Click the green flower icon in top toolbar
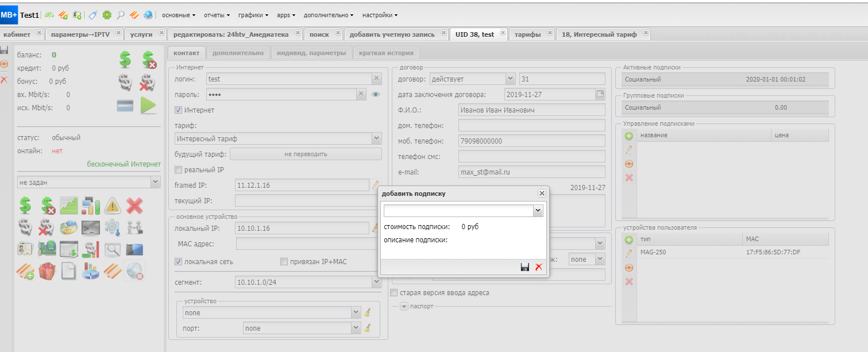 106,15
